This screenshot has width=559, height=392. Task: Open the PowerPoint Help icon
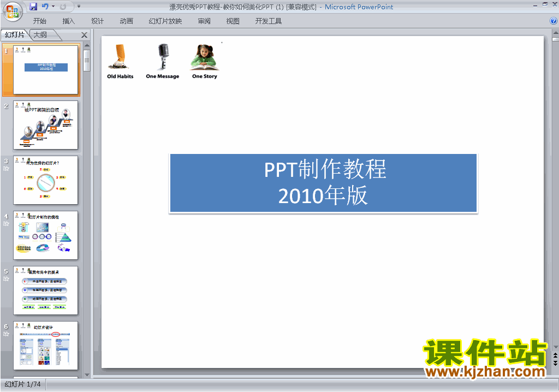click(x=554, y=21)
